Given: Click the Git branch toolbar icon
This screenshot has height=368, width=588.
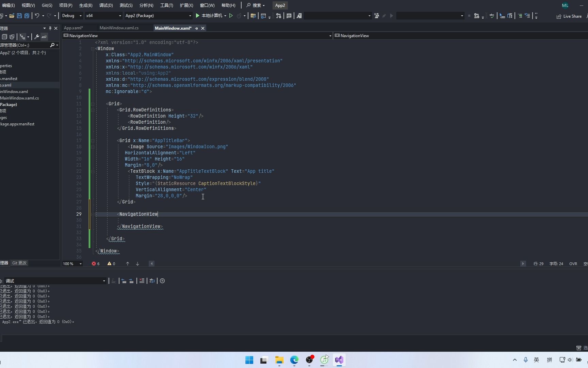Looking at the screenshot, I should coord(279,16).
